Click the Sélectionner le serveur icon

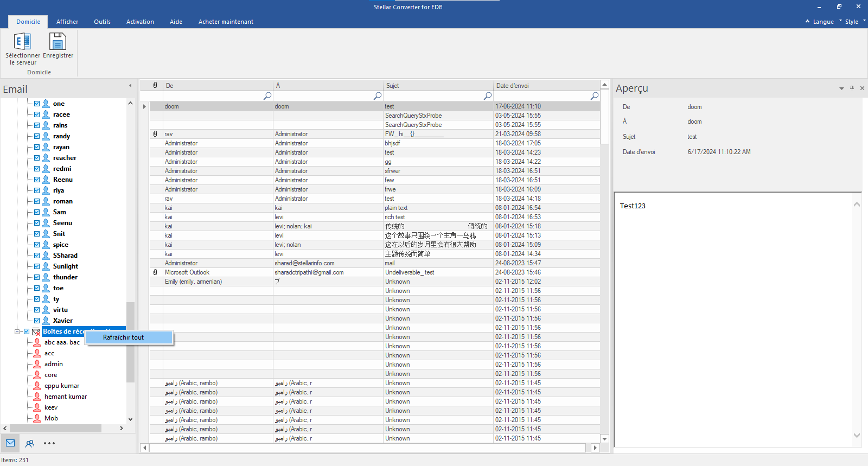(22, 42)
